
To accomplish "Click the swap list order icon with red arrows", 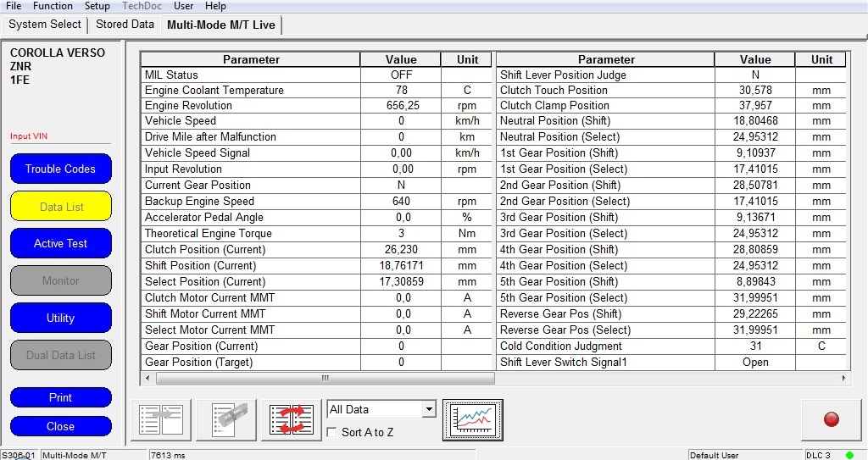I will click(x=291, y=420).
